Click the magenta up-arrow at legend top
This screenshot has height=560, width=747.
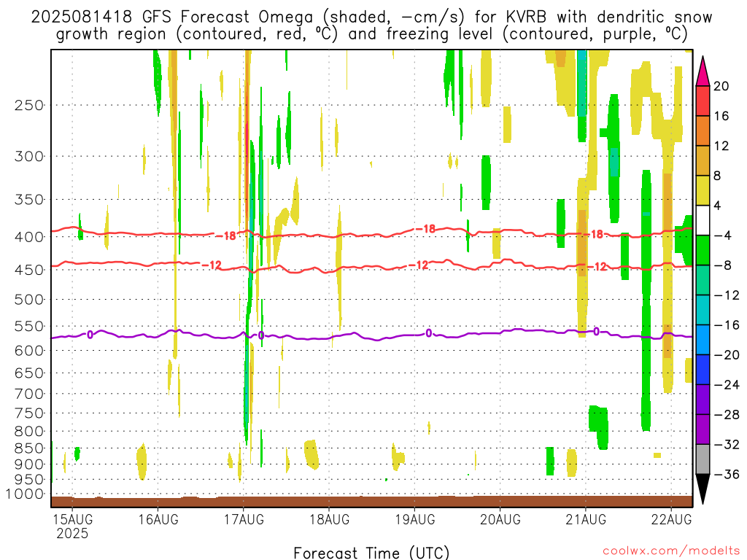pos(703,71)
